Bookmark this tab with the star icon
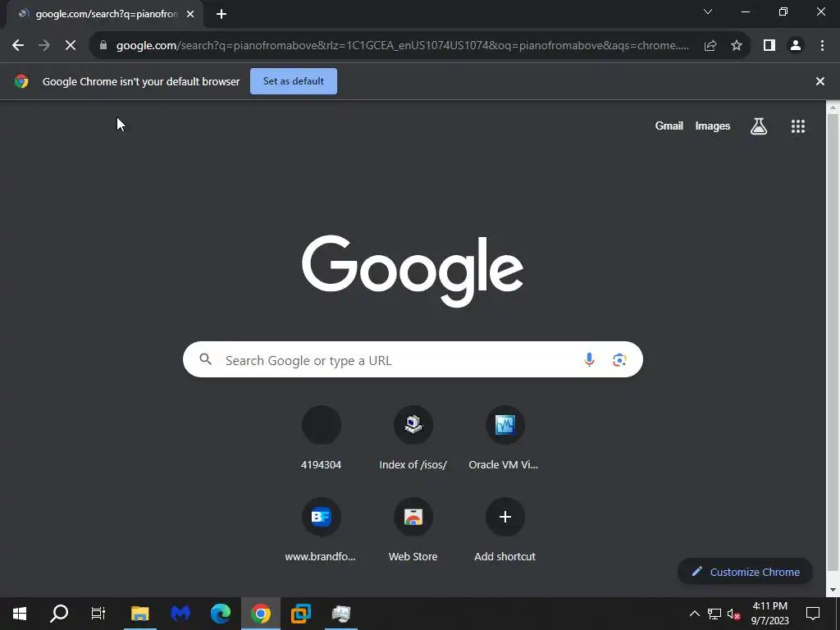This screenshot has height=630, width=840. coord(737,46)
